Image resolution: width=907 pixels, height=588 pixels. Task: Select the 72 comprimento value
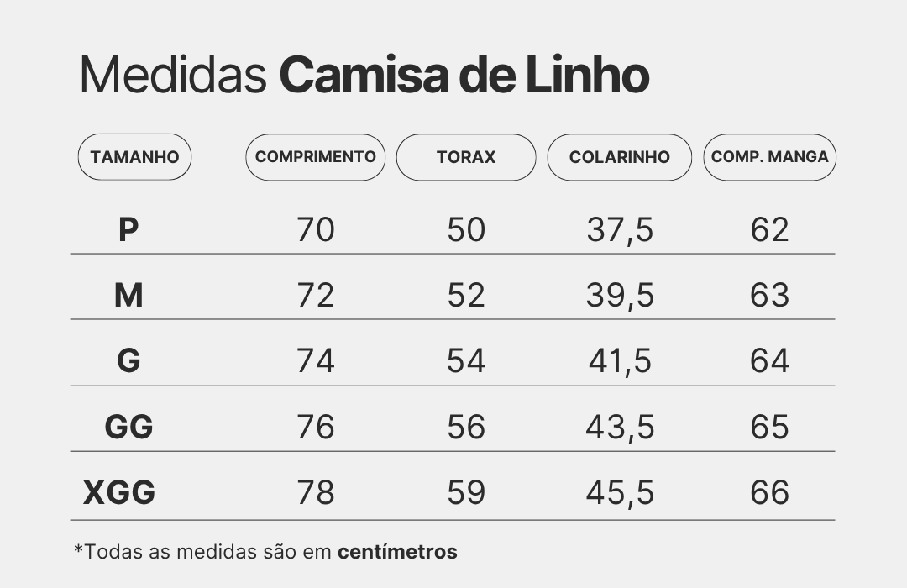coord(316,295)
